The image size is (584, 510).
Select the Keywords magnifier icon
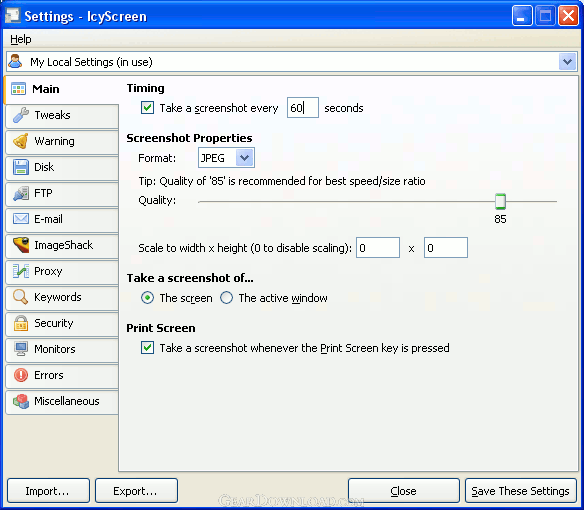coord(21,297)
